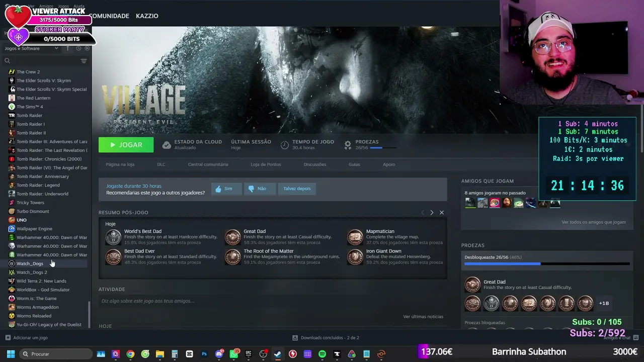
Task: Select UNO in library list
Action: coord(21,220)
